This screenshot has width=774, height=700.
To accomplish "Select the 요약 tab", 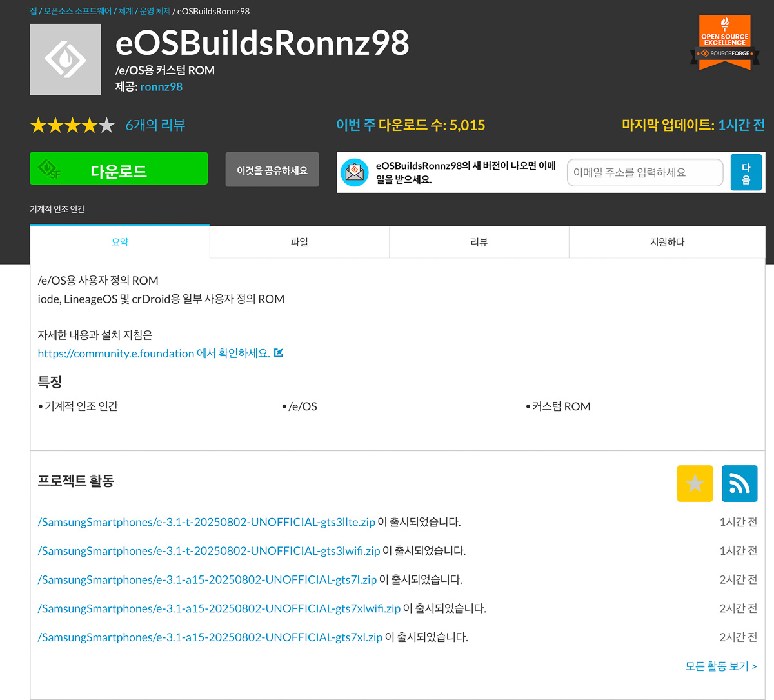I will pyautogui.click(x=120, y=242).
